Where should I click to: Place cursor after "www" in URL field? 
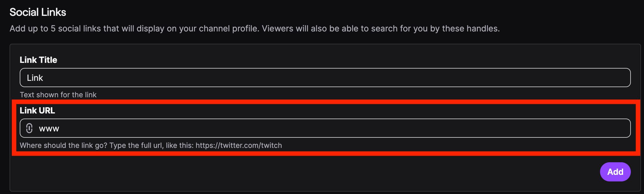click(x=60, y=128)
